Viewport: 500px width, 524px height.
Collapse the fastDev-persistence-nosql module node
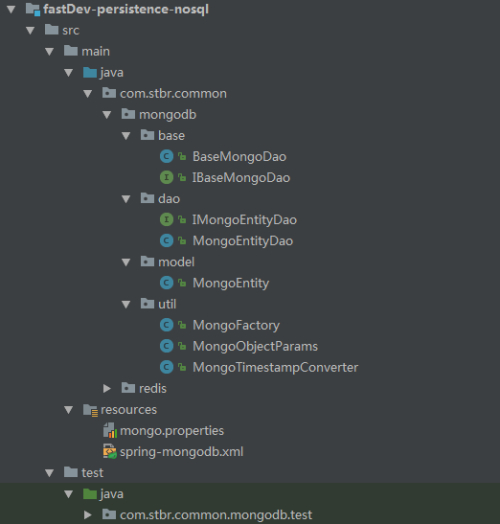(11, 9)
